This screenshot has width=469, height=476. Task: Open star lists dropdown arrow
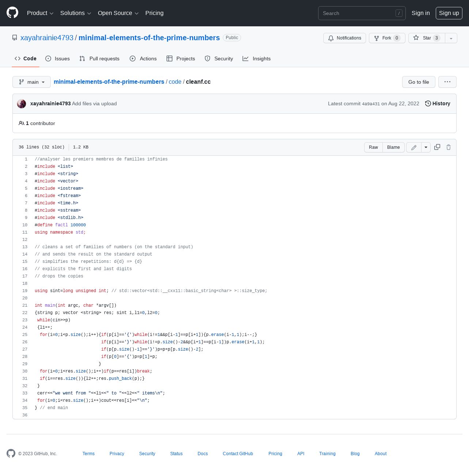click(451, 38)
